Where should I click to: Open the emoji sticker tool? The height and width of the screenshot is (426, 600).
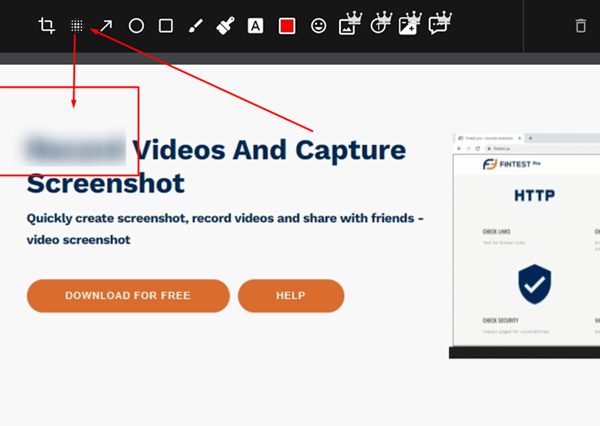318,26
